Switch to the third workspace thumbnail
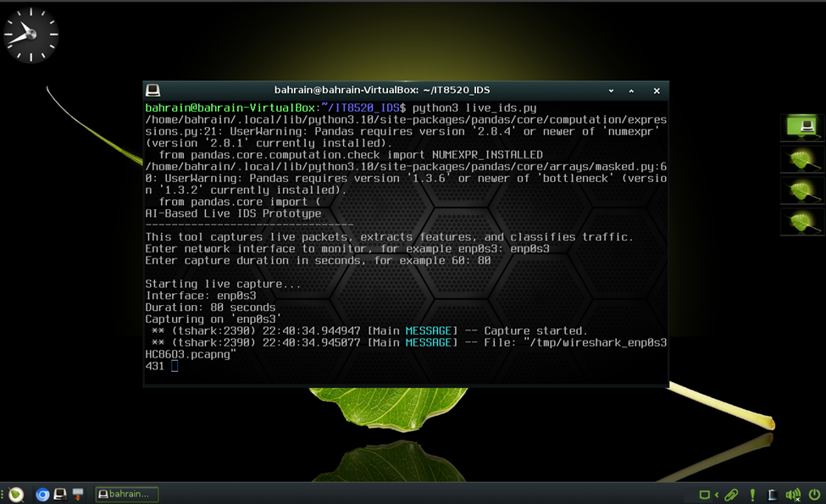The width and height of the screenshot is (826, 504). tap(801, 191)
